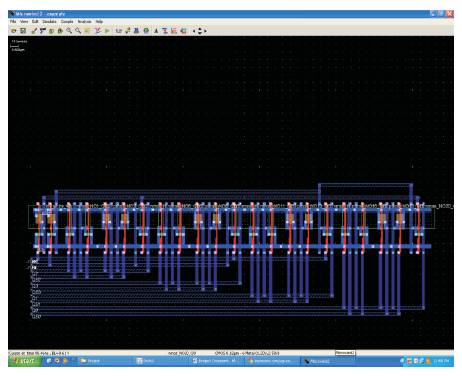
Task: Open the File menu
Action: [13, 21]
